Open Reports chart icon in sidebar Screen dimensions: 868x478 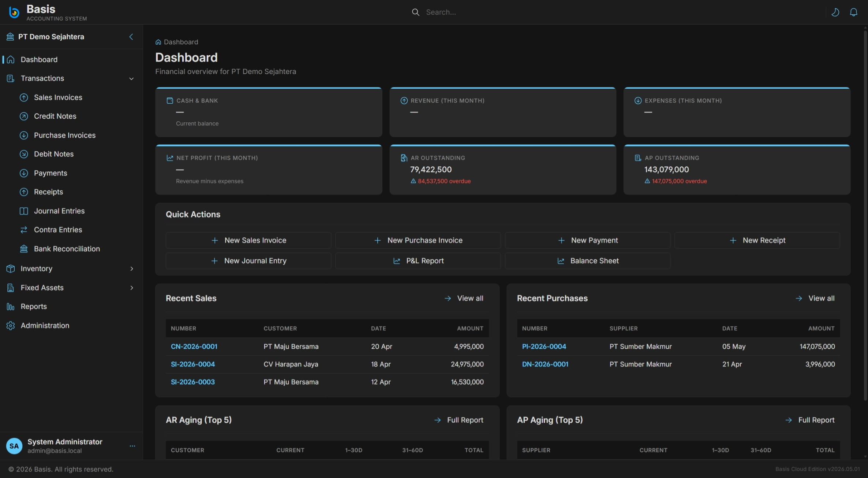(x=11, y=307)
